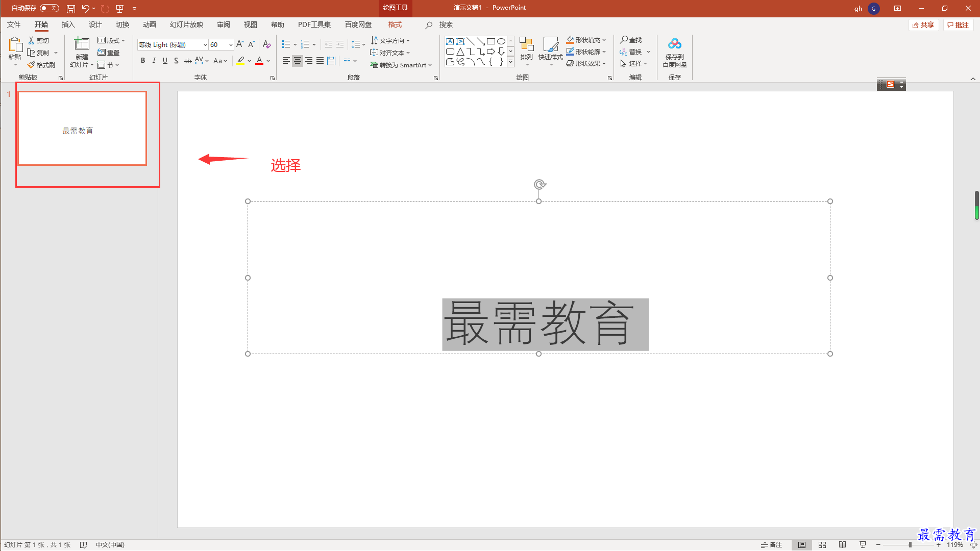This screenshot has height=551, width=980.
Task: Increase font size with the larger A icon
Action: point(240,44)
